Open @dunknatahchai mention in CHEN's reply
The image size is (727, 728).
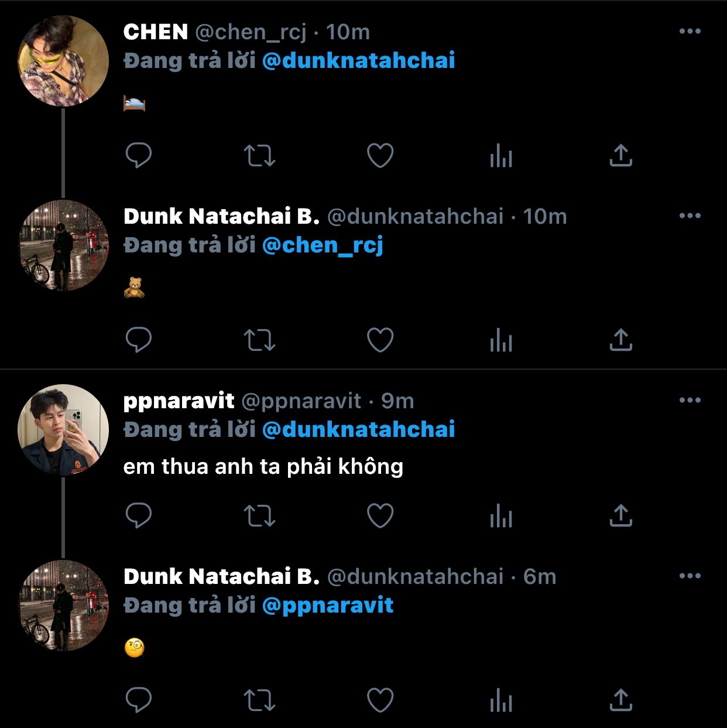(x=358, y=61)
